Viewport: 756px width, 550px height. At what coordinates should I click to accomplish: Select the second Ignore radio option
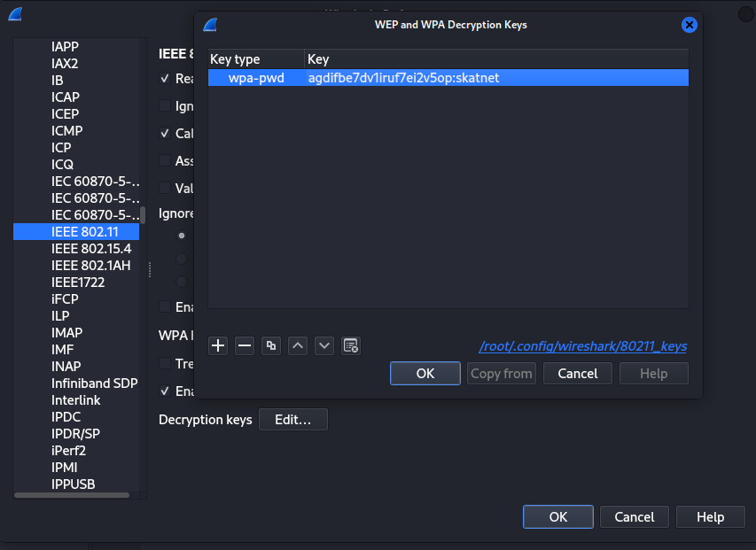182,259
